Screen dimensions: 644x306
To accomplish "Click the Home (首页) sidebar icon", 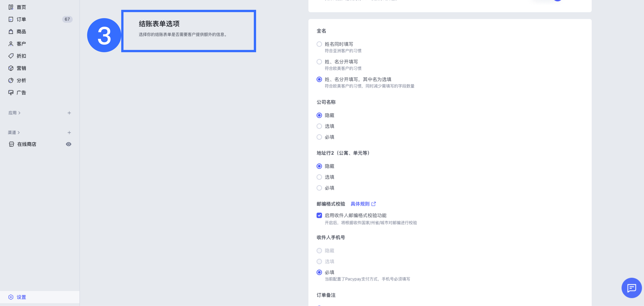I will click(x=11, y=7).
